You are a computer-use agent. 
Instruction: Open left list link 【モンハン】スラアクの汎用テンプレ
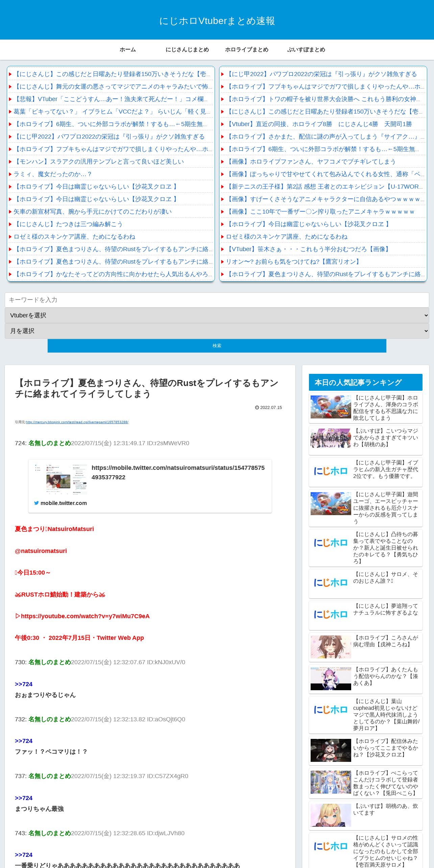99,162
